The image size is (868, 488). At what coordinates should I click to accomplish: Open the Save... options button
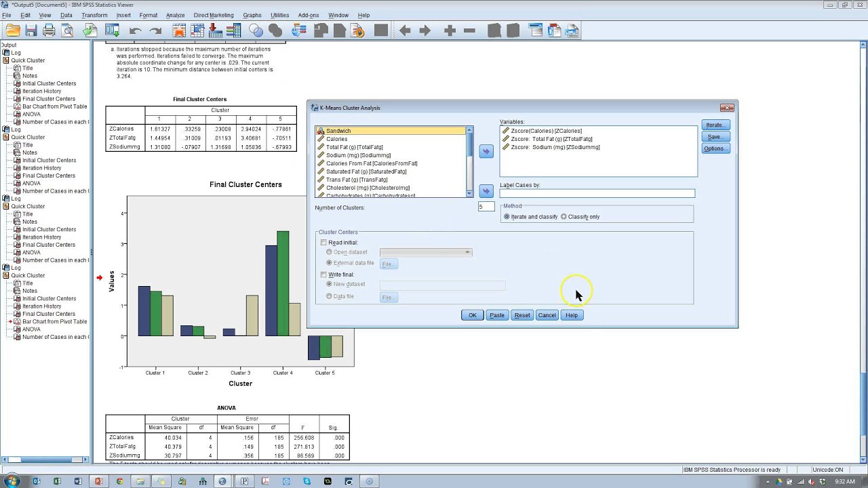point(715,137)
